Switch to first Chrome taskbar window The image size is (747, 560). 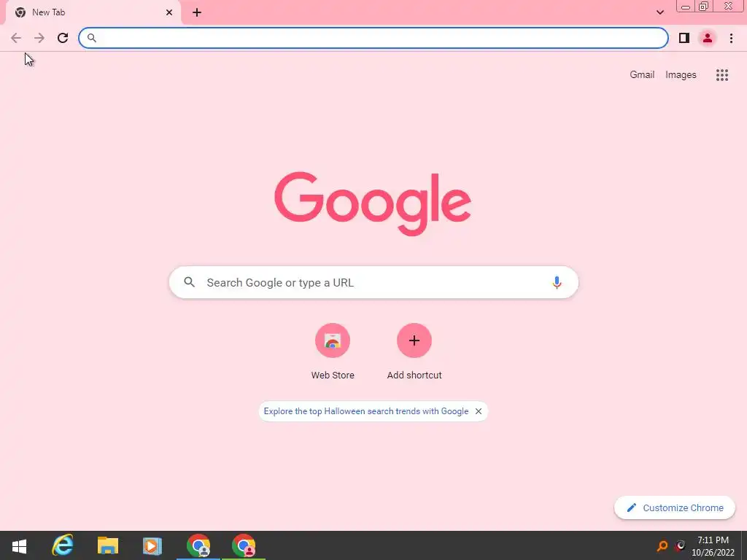(198, 545)
